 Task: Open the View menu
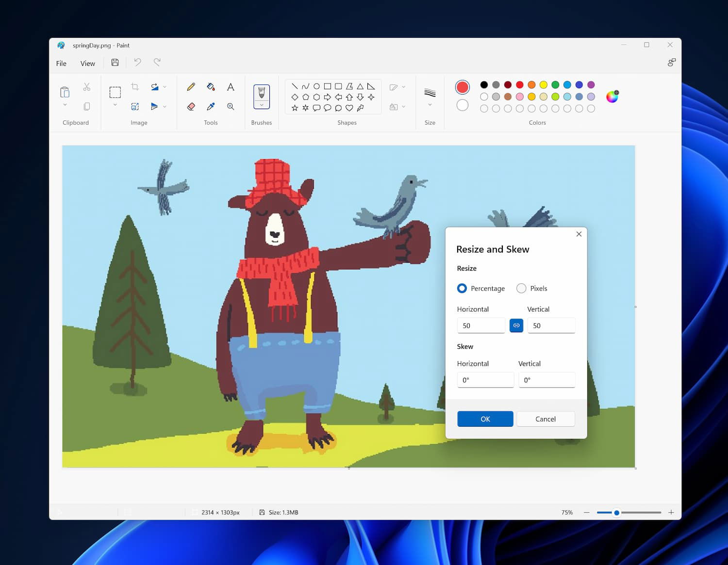(x=88, y=64)
